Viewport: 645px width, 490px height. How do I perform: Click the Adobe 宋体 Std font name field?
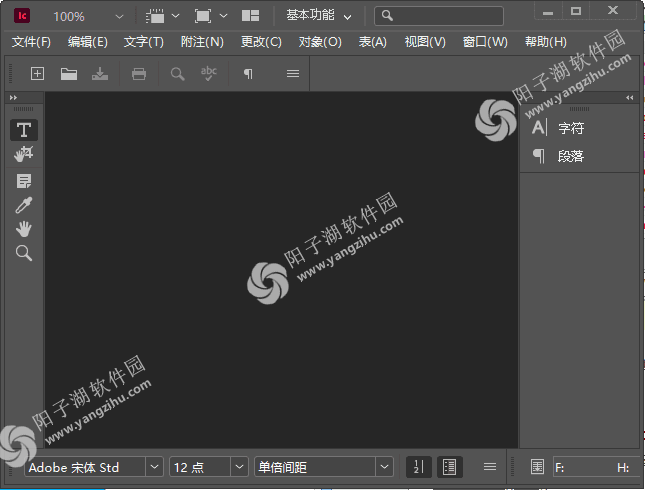click(85, 467)
